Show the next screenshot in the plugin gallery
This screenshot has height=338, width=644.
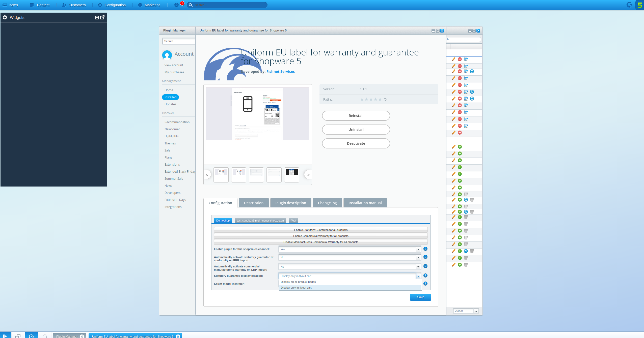(308, 174)
